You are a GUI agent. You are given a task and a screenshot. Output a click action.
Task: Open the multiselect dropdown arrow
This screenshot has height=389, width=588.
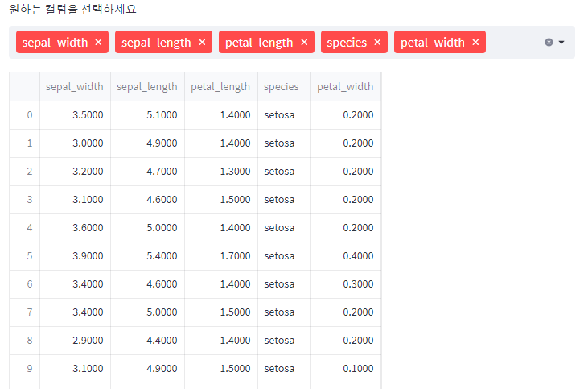click(x=561, y=42)
